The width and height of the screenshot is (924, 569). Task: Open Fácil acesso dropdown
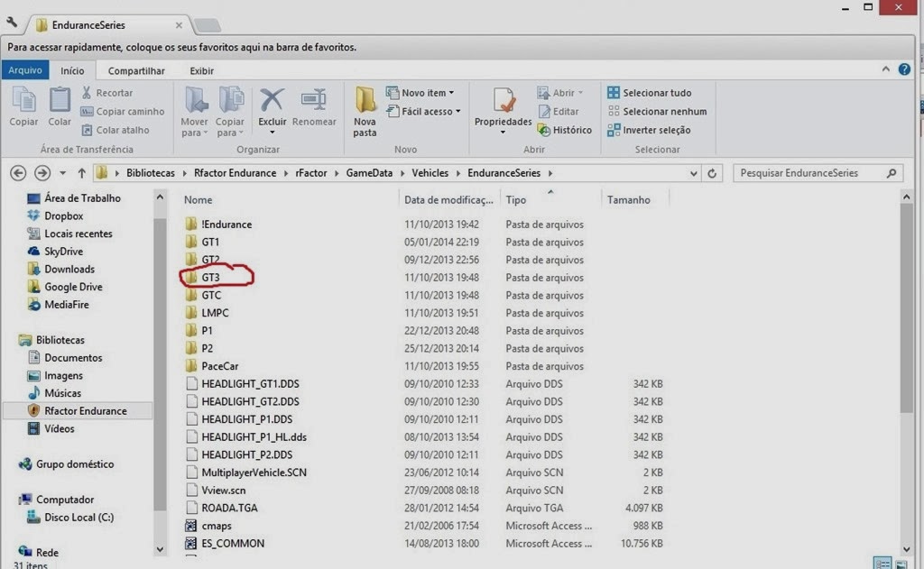(x=423, y=111)
